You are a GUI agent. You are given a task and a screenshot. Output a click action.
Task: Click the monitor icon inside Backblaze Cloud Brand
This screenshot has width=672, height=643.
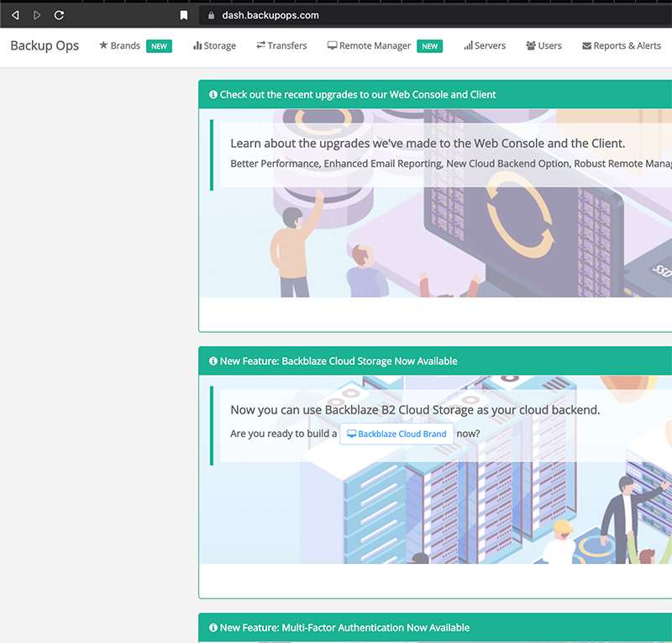point(351,434)
